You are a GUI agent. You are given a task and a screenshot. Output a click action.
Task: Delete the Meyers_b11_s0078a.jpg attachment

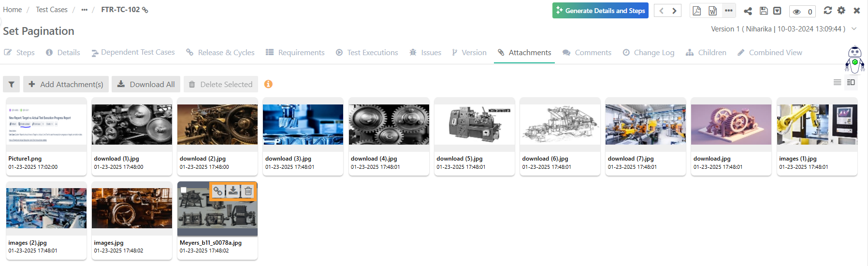(x=248, y=191)
